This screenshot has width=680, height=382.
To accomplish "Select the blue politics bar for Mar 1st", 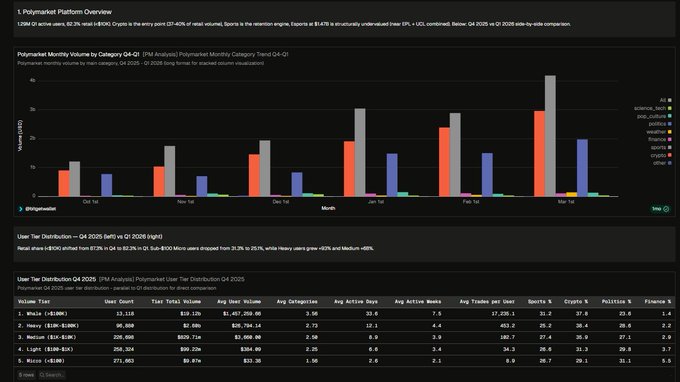I will tap(582, 168).
